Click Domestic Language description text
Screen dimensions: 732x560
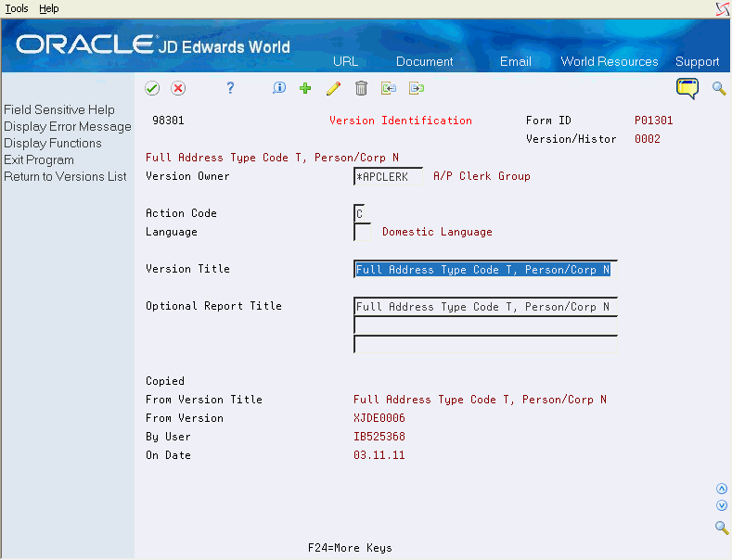pyautogui.click(x=437, y=232)
